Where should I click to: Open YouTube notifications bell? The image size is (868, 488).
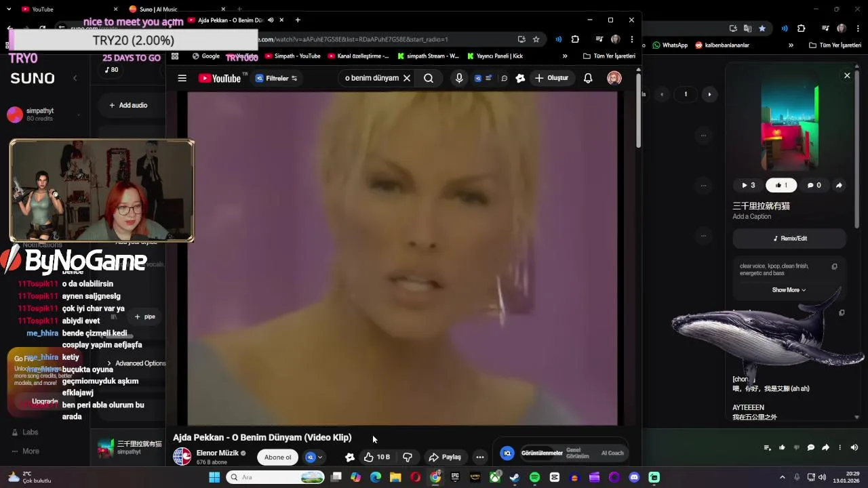588,78
